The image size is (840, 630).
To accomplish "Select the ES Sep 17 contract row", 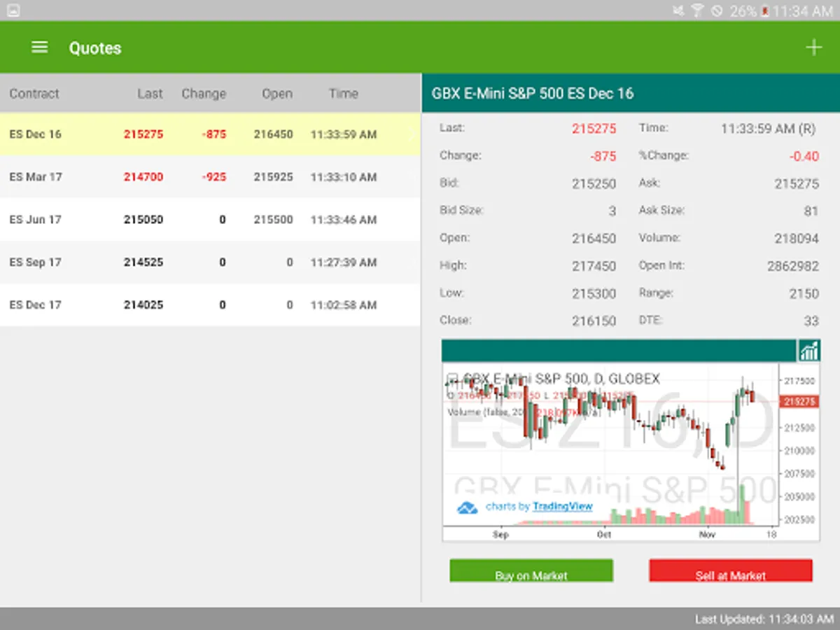I will (210, 262).
